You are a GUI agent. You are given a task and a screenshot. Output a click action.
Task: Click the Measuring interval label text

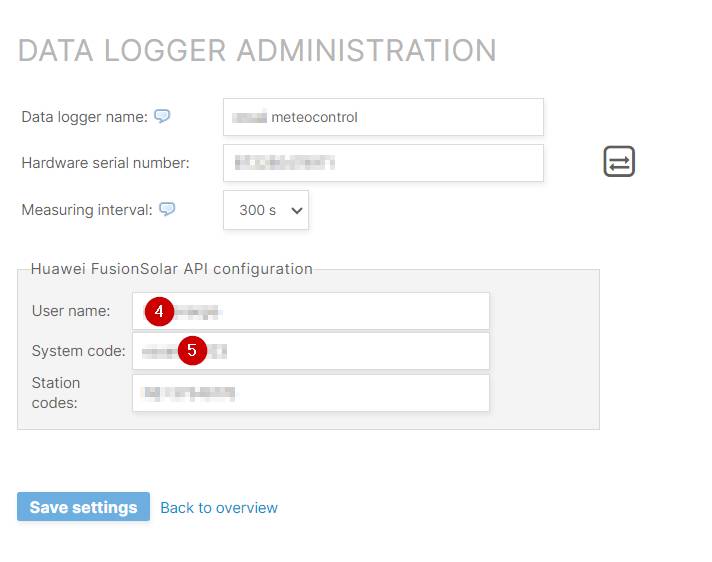tap(87, 210)
